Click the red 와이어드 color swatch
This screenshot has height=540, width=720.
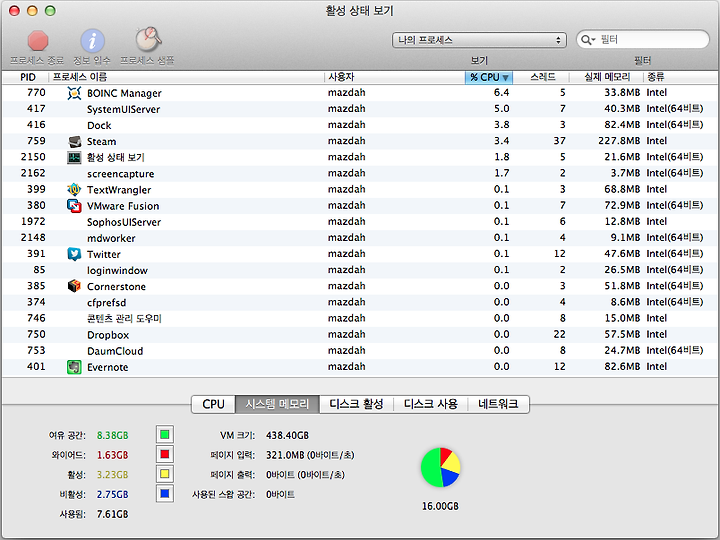click(165, 455)
